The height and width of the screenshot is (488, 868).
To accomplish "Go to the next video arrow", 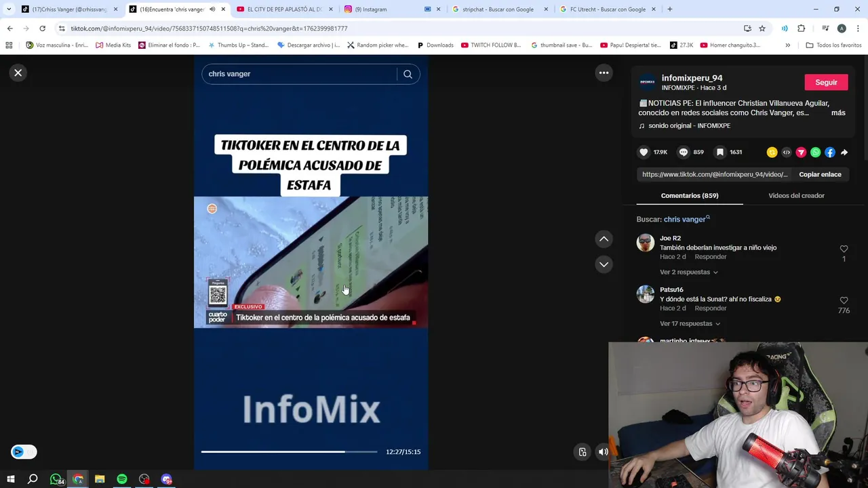I will (604, 264).
